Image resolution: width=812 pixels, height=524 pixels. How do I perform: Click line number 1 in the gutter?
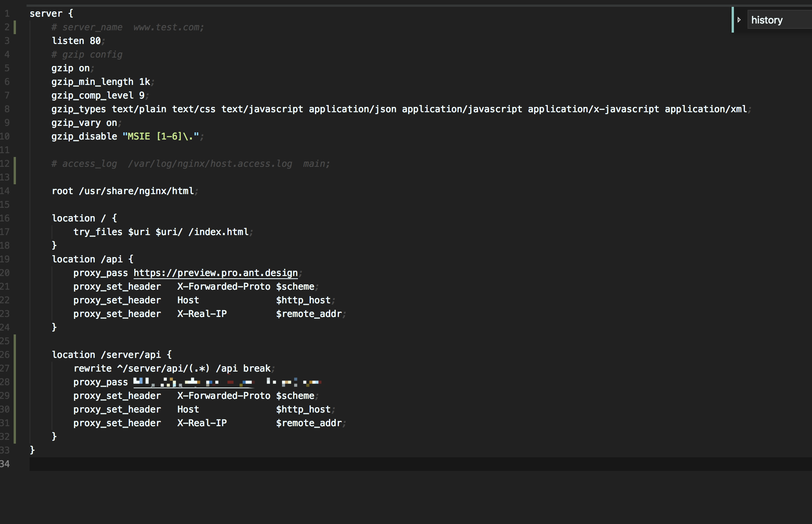(x=7, y=14)
